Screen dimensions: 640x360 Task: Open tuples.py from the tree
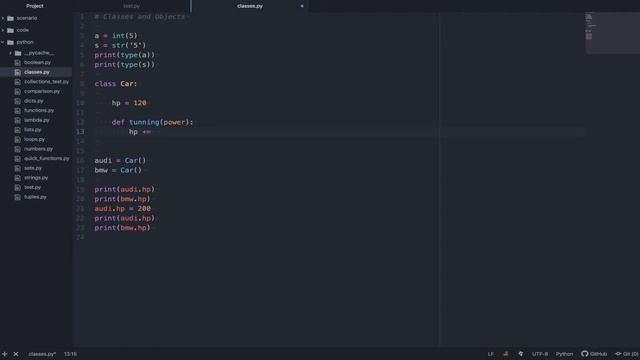(x=35, y=197)
